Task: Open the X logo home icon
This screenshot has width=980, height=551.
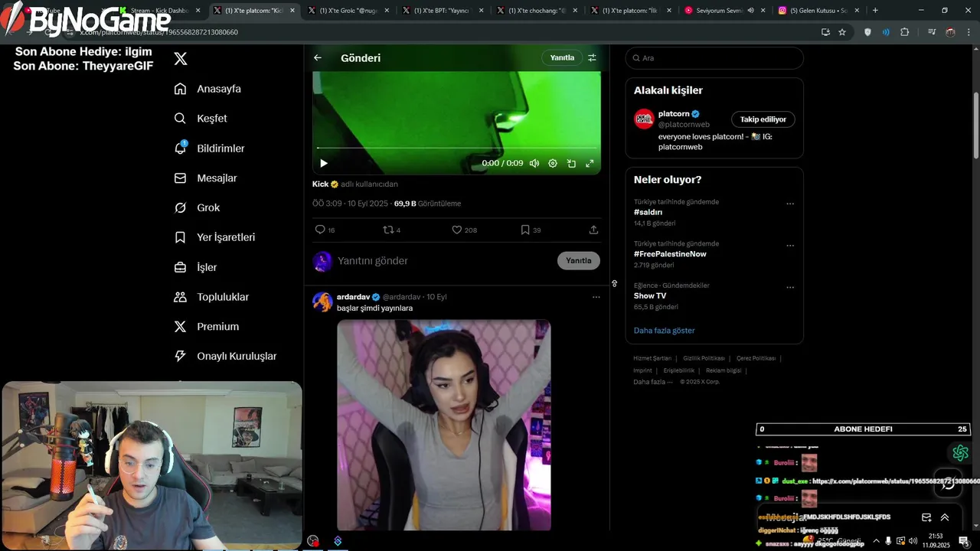Action: 181,58
